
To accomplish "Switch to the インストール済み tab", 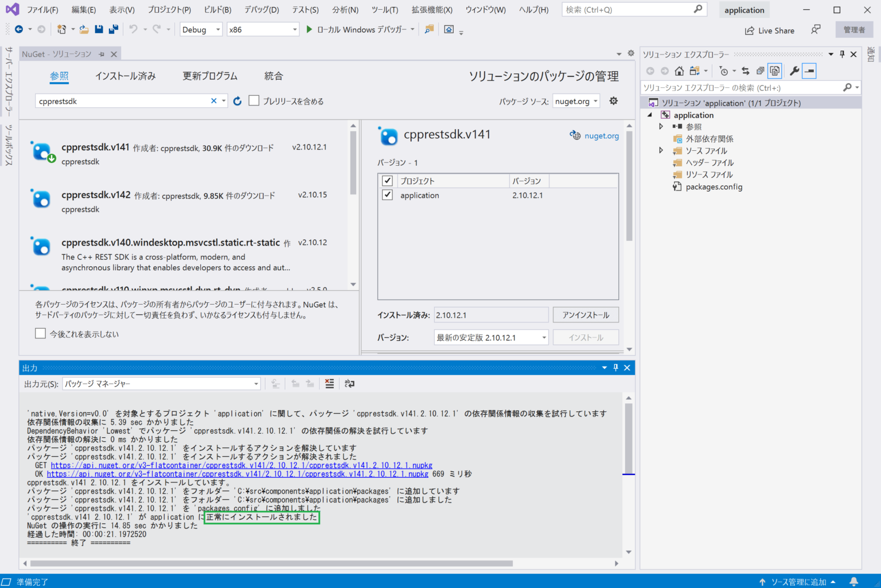I will coord(126,75).
